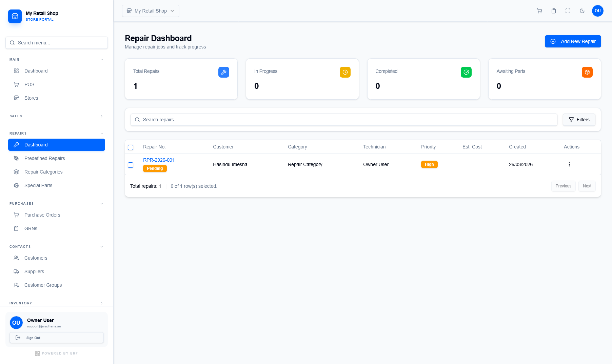Viewport: 612px width, 364px height.
Task: Switch to dark mode moon icon
Action: [582, 11]
